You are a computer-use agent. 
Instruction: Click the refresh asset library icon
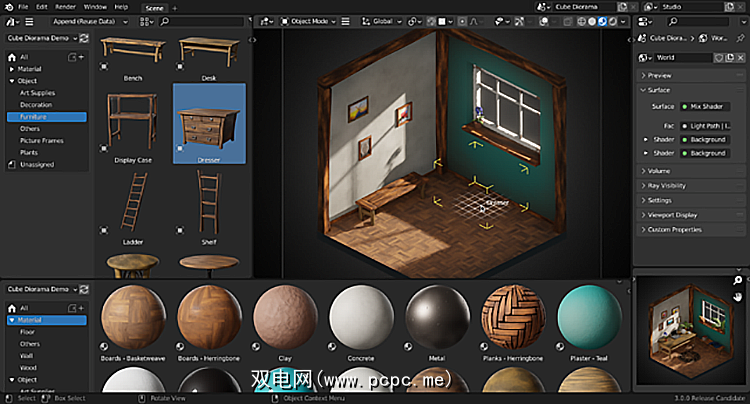point(84,38)
